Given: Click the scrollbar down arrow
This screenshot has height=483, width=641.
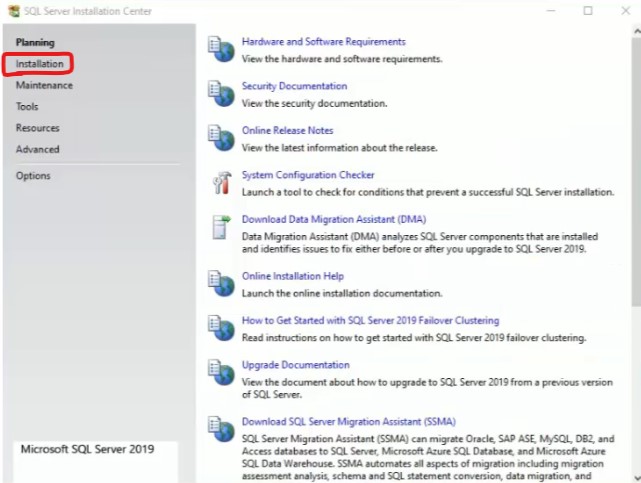Looking at the screenshot, I should [x=637, y=477].
